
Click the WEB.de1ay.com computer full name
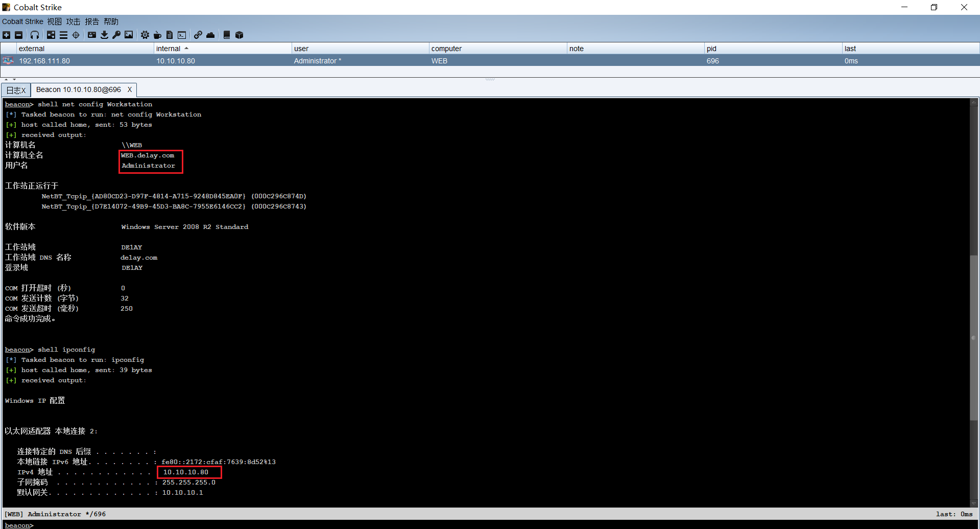148,155
